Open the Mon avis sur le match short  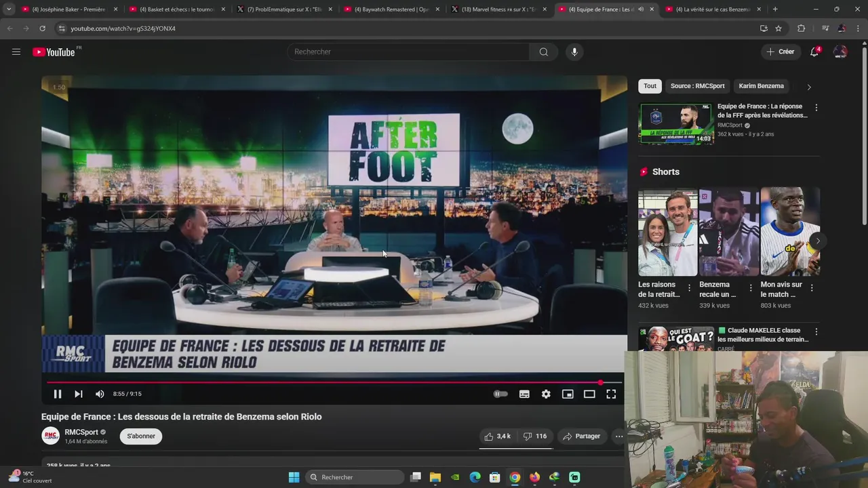click(x=790, y=232)
